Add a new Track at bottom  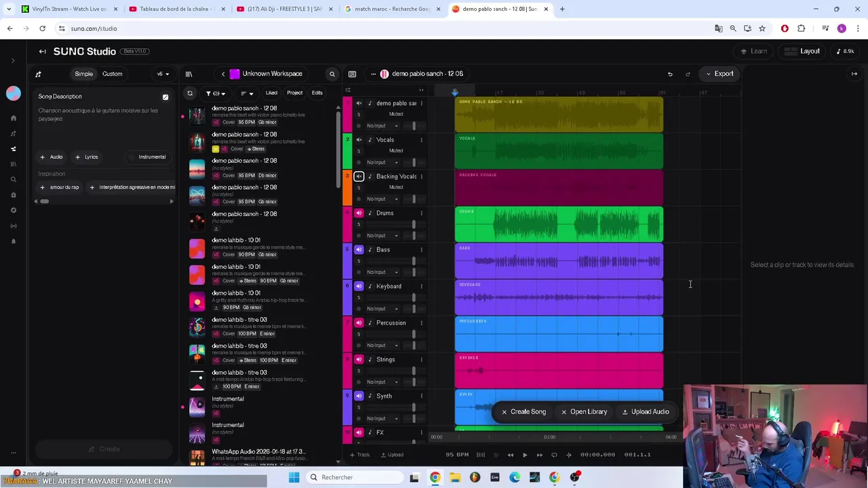359,455
